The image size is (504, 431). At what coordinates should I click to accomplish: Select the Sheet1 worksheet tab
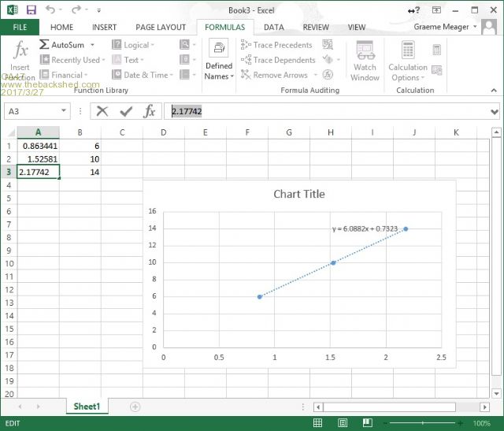87,407
